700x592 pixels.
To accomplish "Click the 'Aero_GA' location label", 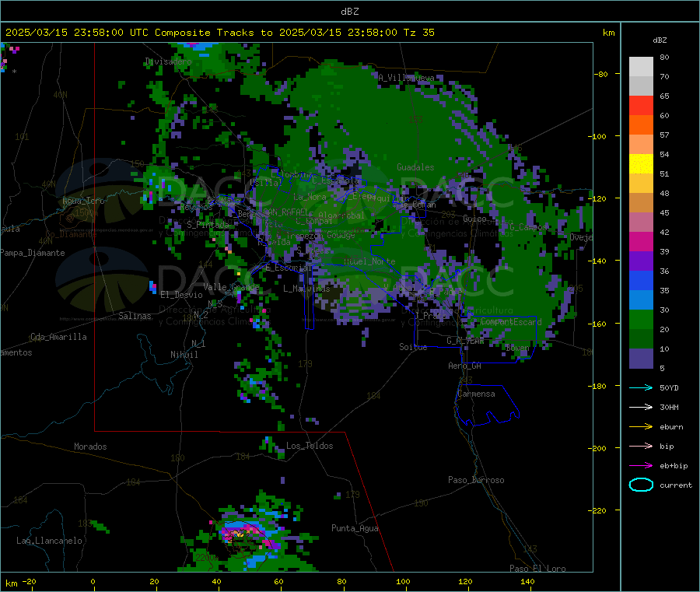I will pyautogui.click(x=464, y=366).
